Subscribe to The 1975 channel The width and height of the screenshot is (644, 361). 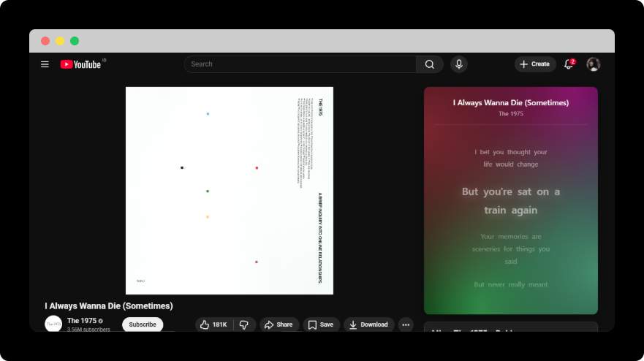point(143,324)
